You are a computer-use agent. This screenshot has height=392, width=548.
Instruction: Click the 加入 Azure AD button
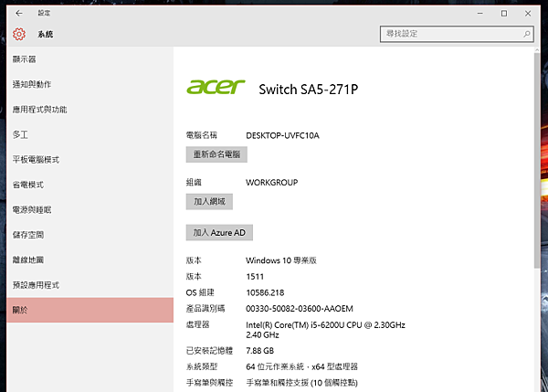click(x=219, y=232)
